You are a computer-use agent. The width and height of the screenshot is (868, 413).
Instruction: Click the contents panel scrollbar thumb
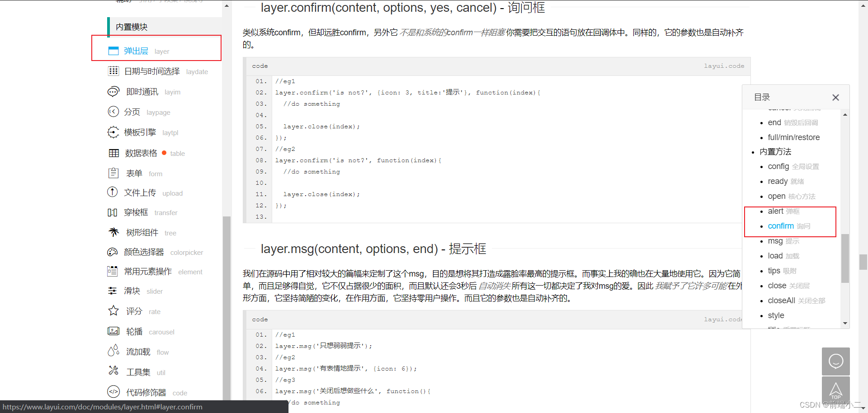point(845,258)
